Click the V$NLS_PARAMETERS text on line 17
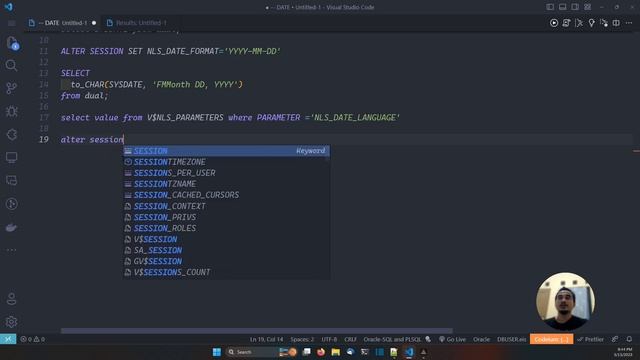The height and width of the screenshot is (360, 640). pos(185,118)
